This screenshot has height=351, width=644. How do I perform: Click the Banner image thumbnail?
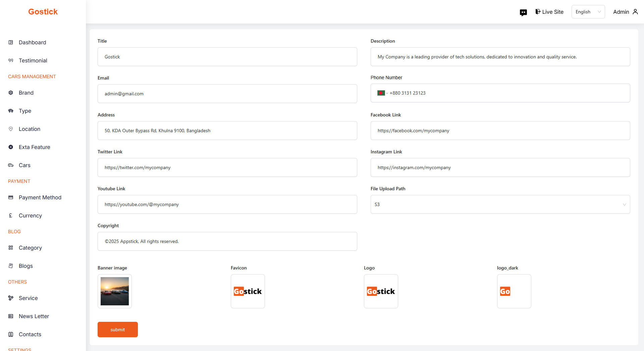(x=115, y=291)
